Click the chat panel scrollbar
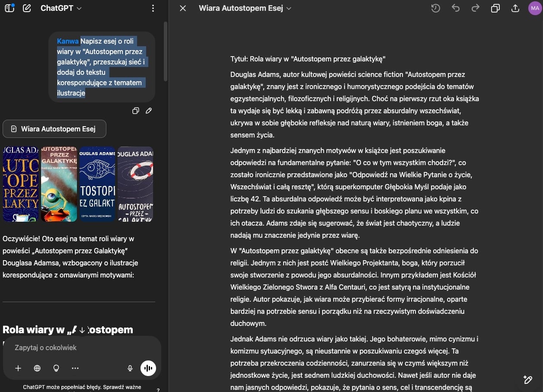This screenshot has height=392, width=543. 166,52
